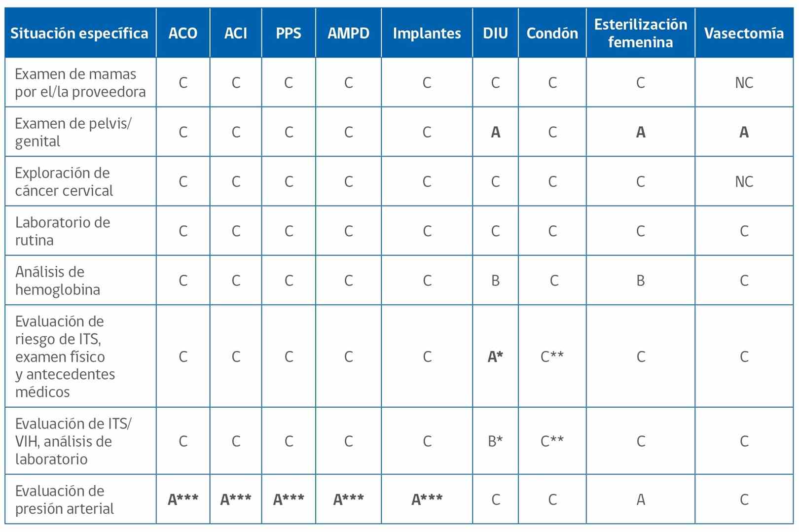Select the Condón column header
This screenshot has width=799, height=532.
point(552,33)
